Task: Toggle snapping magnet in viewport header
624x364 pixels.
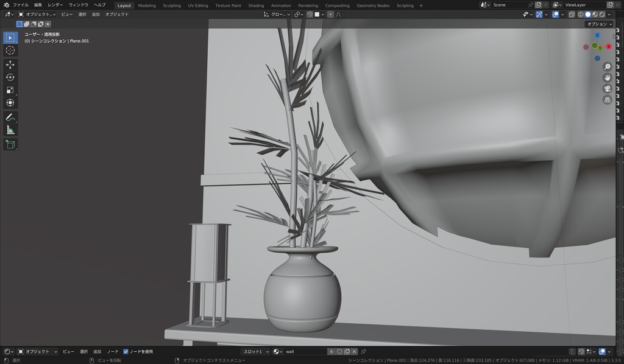Action: point(310,15)
